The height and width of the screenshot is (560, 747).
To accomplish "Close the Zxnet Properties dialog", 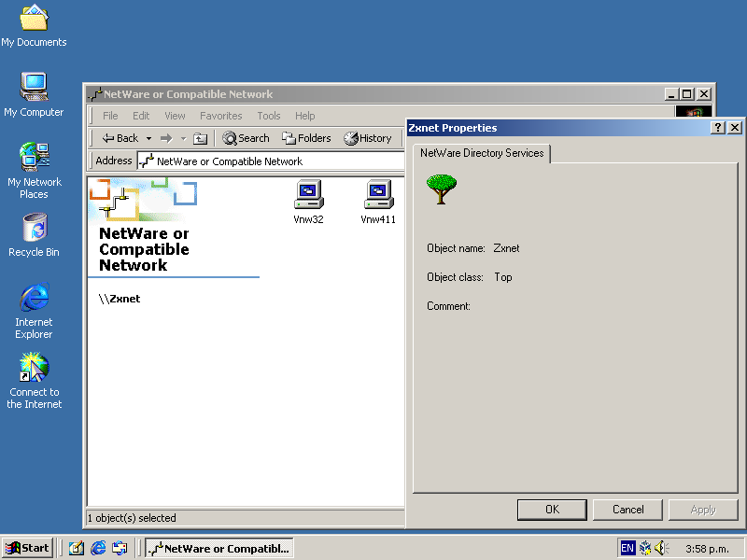I will click(735, 128).
